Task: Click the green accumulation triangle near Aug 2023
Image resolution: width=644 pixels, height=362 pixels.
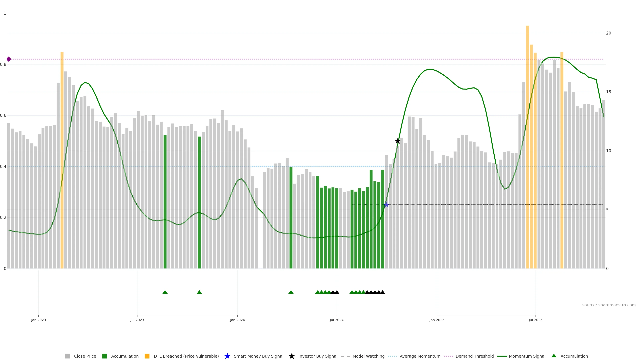Action: [165, 292]
